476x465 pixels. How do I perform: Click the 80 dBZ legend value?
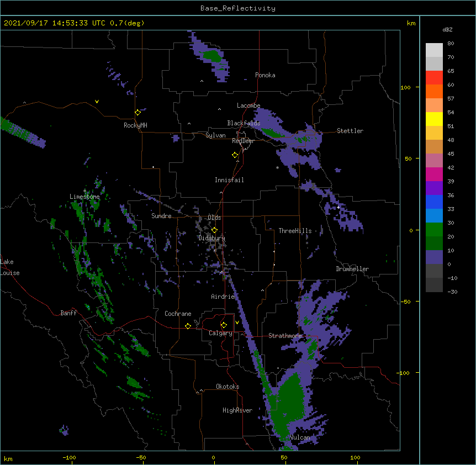coord(451,44)
